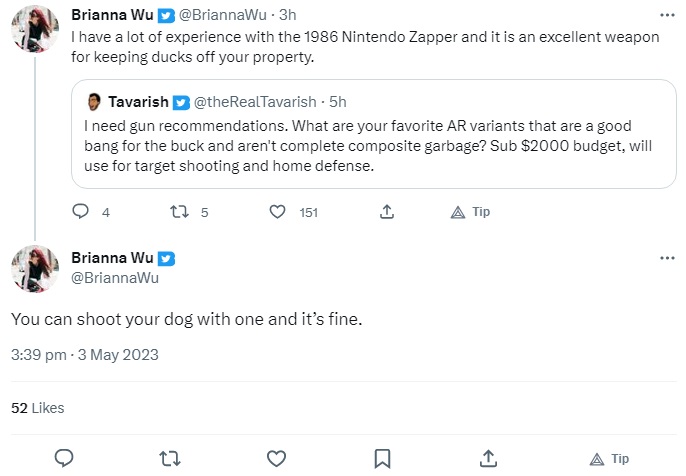Reply to the Nintendo Zapper tweet

coord(80,212)
